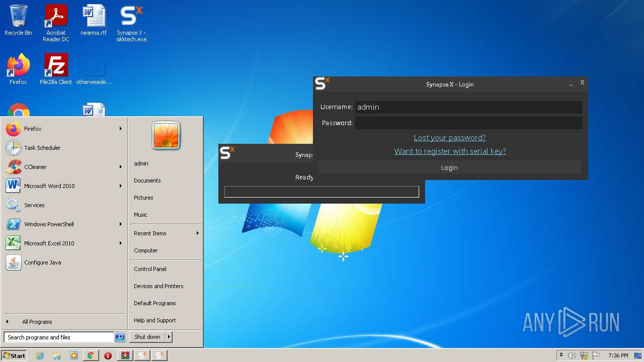
Task: Select the Firefox desktop shortcut
Action: pyautogui.click(x=18, y=69)
